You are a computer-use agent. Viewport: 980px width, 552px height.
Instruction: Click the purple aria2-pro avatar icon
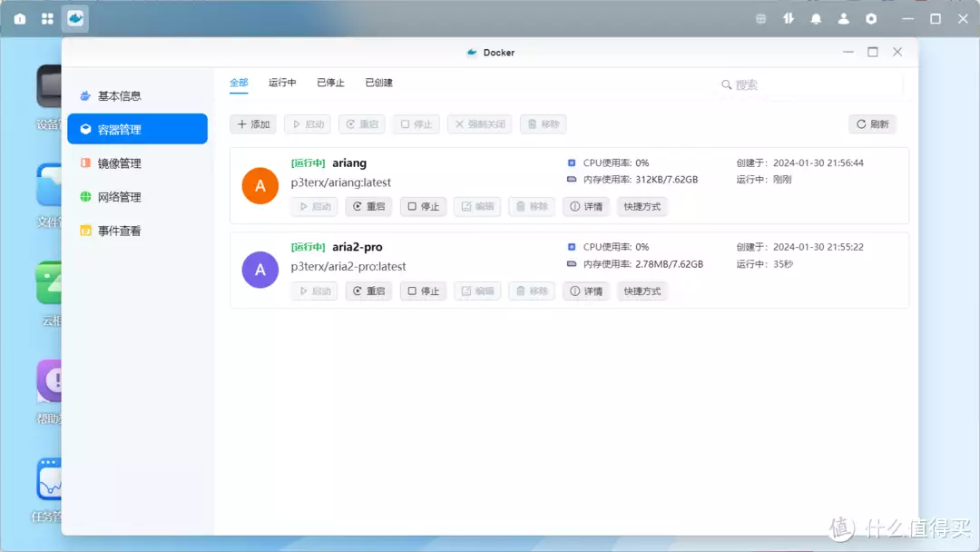coord(260,270)
